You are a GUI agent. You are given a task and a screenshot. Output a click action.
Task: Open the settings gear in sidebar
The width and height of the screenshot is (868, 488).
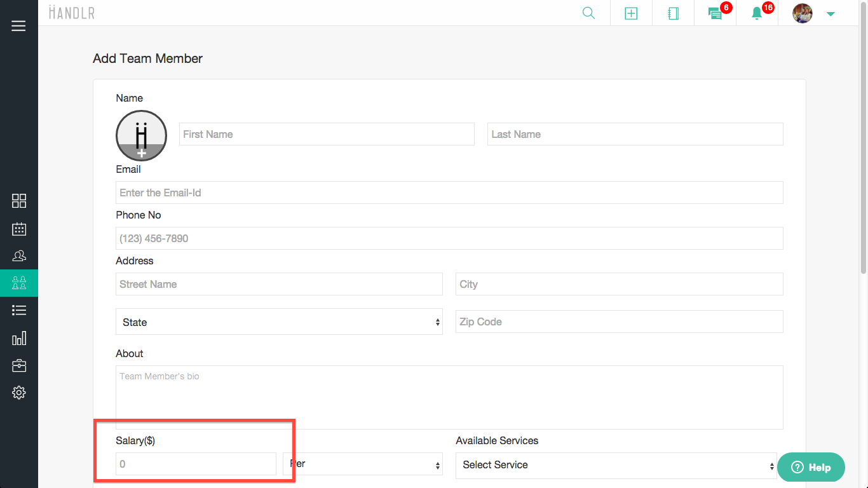(x=19, y=393)
